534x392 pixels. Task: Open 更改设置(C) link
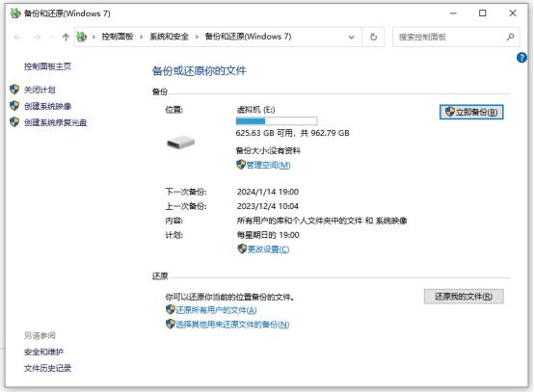268,249
